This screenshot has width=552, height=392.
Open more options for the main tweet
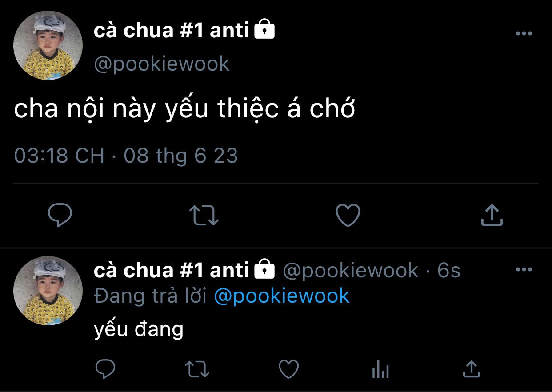(x=524, y=33)
